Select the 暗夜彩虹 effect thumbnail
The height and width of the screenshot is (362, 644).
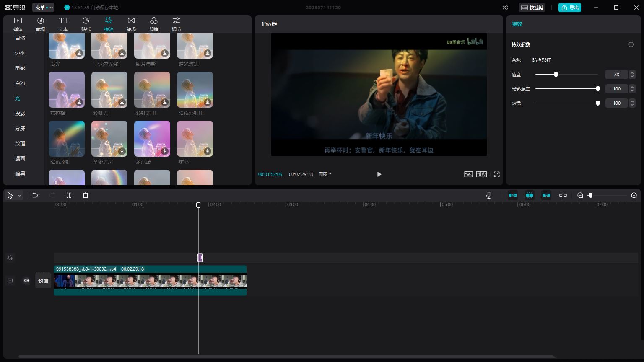[x=67, y=139]
